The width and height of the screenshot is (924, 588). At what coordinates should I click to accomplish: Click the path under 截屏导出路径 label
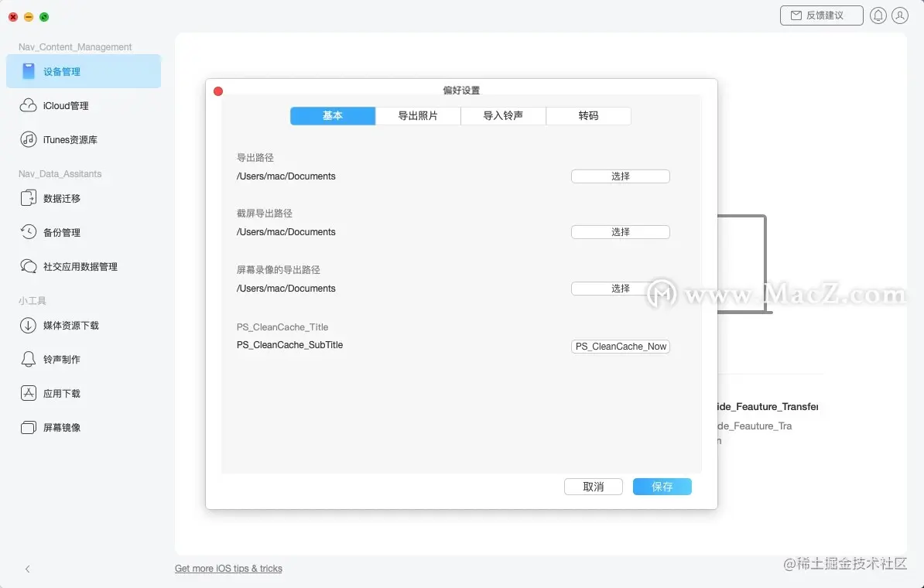(x=286, y=232)
